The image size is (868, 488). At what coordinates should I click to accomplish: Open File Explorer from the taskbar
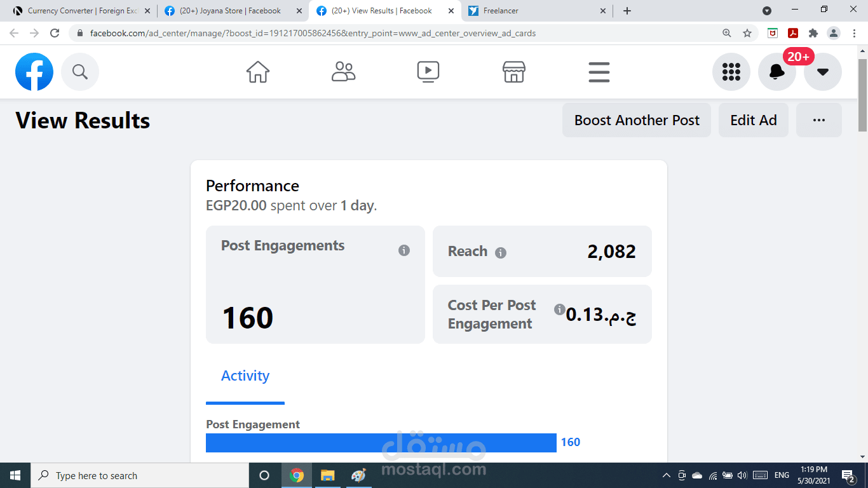[x=327, y=475]
